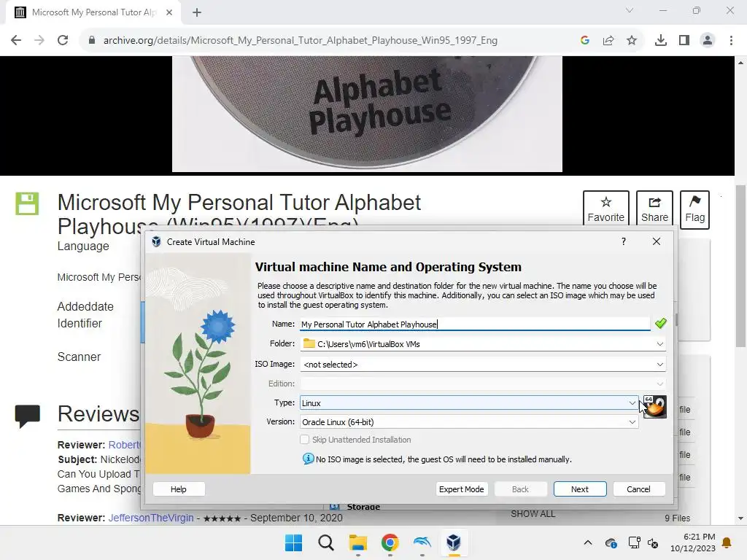Open notifications bell icon
Screen dimensions: 747x560
[727, 542]
